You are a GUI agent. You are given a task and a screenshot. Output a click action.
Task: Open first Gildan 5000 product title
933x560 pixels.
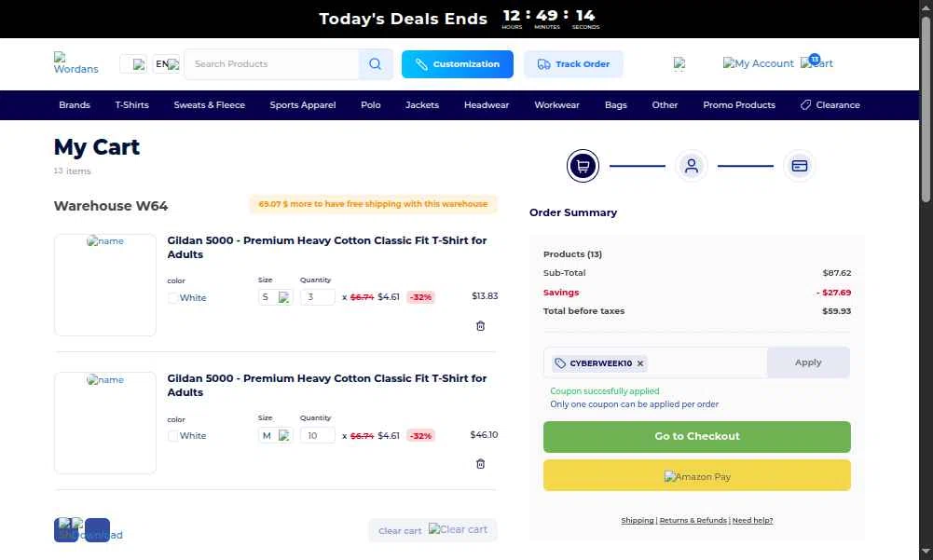pos(326,248)
